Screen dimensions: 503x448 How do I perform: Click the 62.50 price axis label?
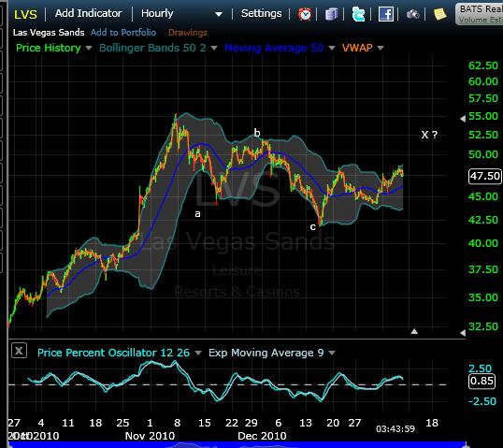(483, 65)
